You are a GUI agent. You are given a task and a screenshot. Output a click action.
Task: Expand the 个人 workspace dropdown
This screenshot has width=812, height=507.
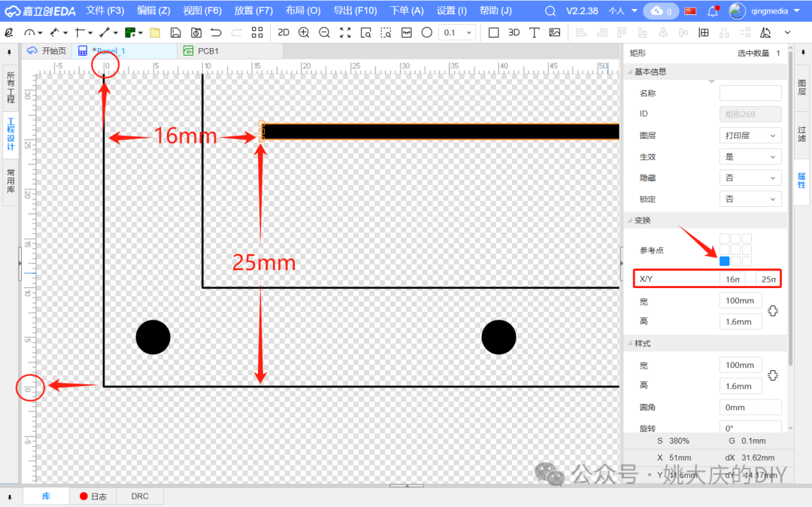[623, 11]
